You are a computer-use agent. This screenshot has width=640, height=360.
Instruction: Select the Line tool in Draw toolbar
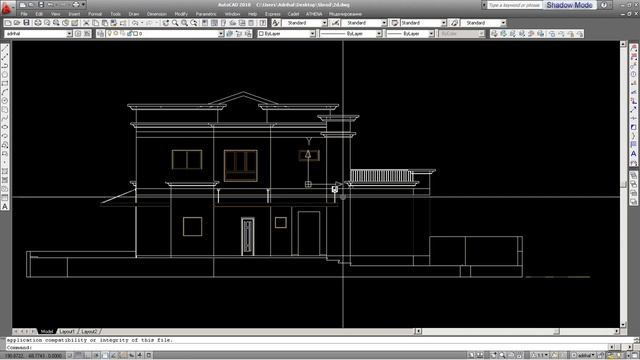5,49
